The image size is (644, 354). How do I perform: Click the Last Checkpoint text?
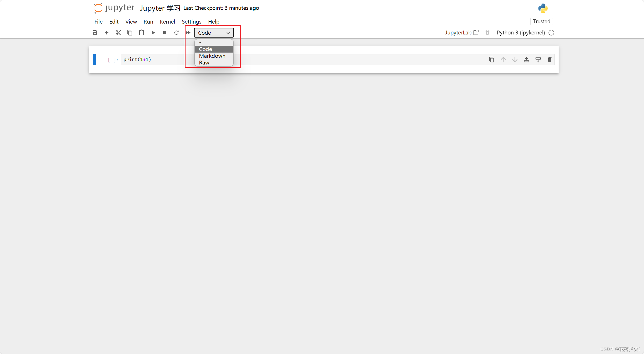pyautogui.click(x=221, y=8)
